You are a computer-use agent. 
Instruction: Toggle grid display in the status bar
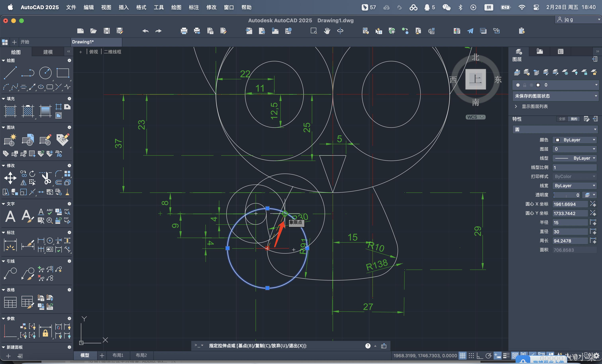[x=463, y=356]
